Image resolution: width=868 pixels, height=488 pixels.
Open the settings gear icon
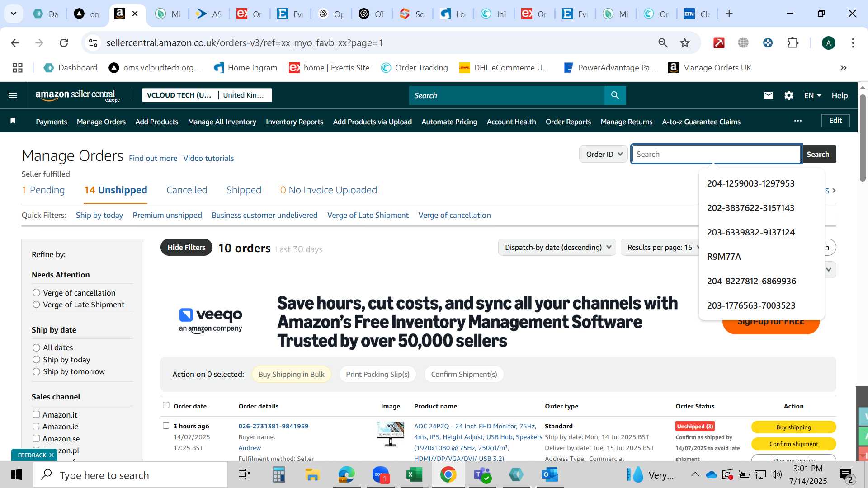pos(789,95)
